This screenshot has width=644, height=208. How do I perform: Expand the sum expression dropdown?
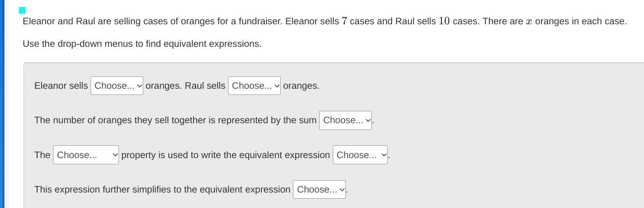(345, 120)
